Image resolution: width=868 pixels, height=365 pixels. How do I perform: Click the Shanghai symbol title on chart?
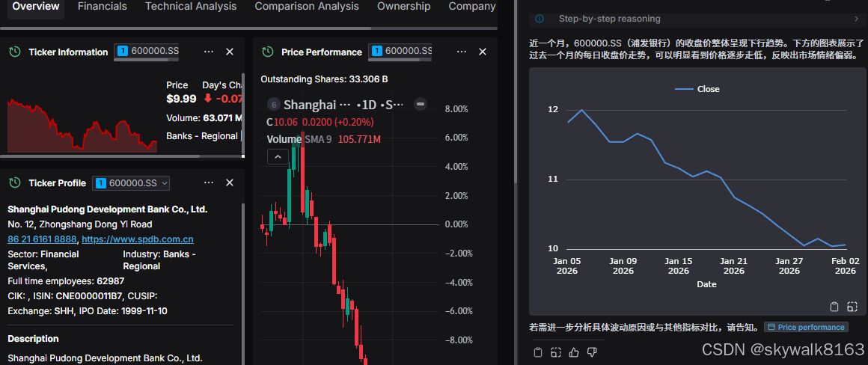[x=310, y=105]
